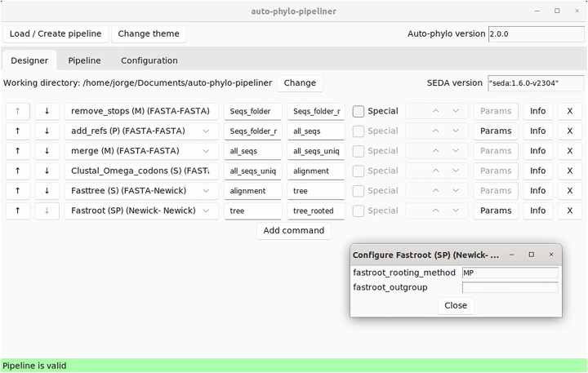Screen dimensions: 588x373
Task: Open the Configuration tab
Action: coord(149,60)
